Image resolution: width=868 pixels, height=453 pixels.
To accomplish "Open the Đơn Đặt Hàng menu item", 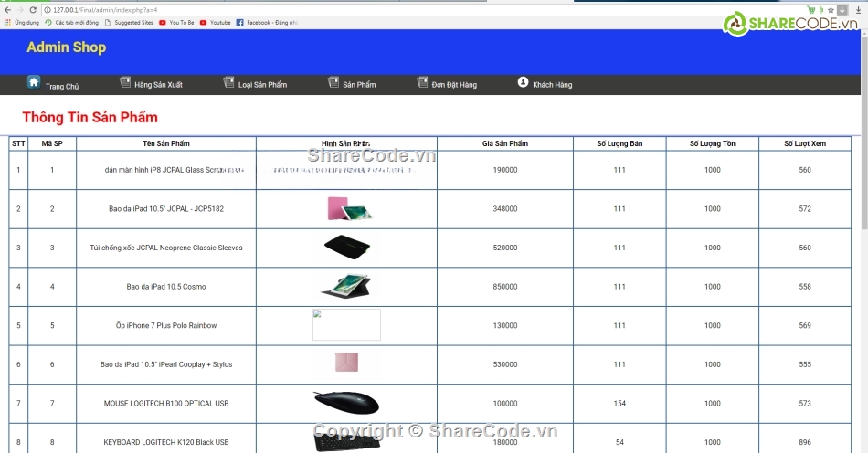I will pos(454,85).
